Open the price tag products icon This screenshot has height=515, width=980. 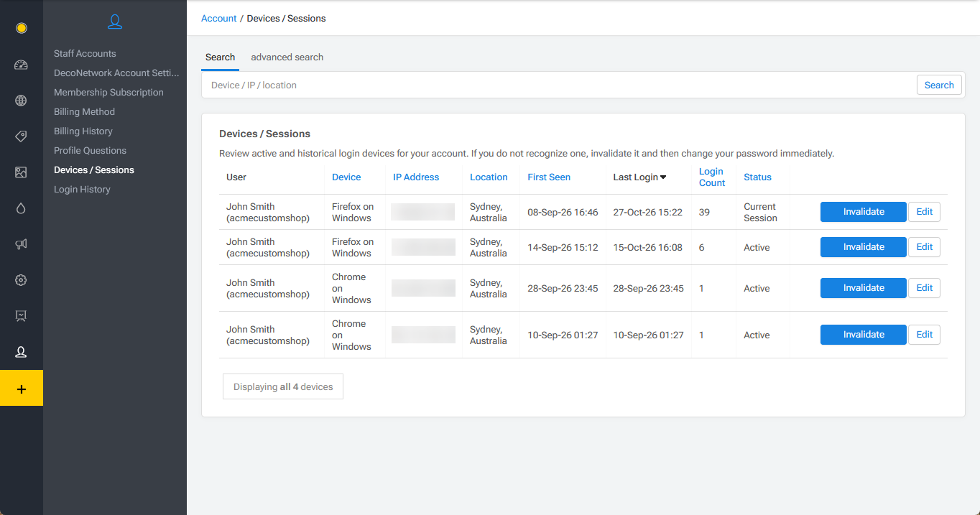click(21, 136)
